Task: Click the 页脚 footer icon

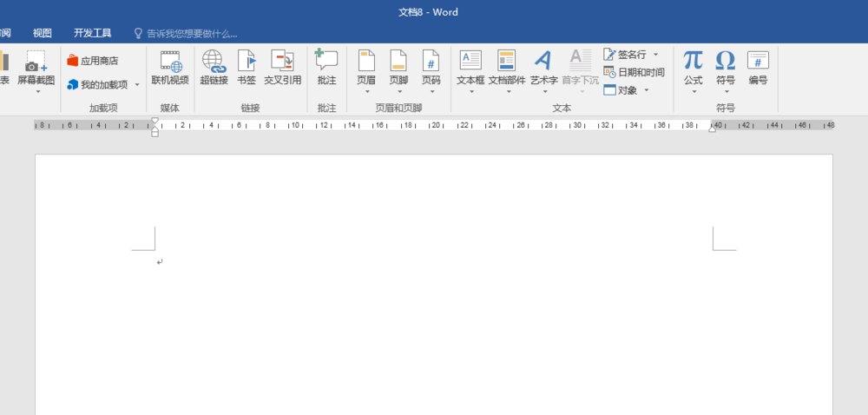Action: tap(398, 60)
